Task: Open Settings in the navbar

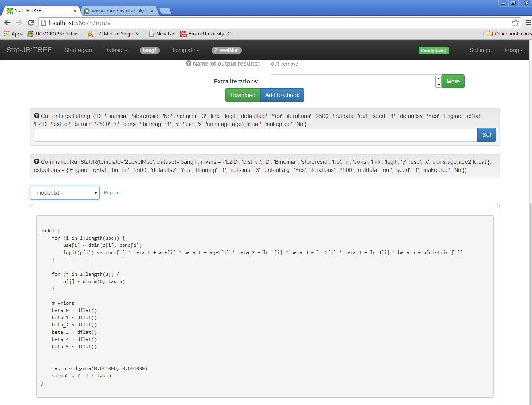Action: [480, 50]
